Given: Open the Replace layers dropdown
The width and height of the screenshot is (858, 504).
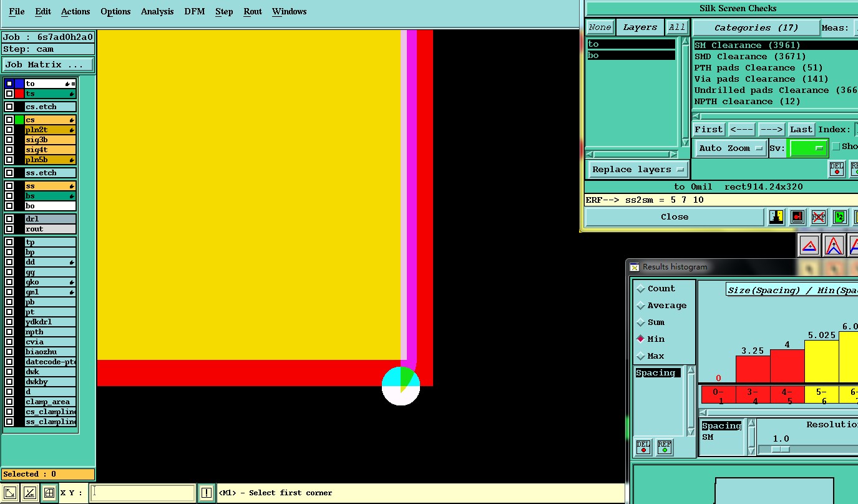Looking at the screenshot, I should coord(638,170).
